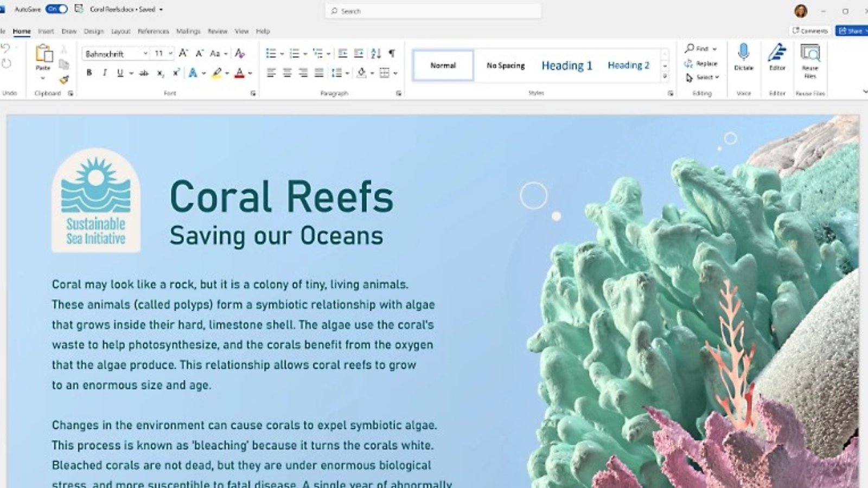
Task: Click the Format Painter brush icon
Action: [x=64, y=80]
